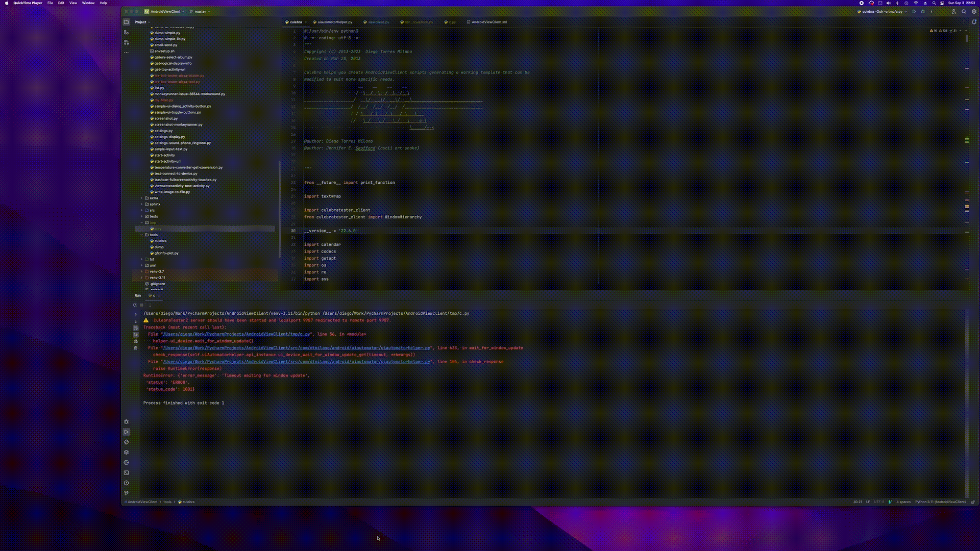Rerun the script in Run panel
980x551 pixels.
point(135,305)
